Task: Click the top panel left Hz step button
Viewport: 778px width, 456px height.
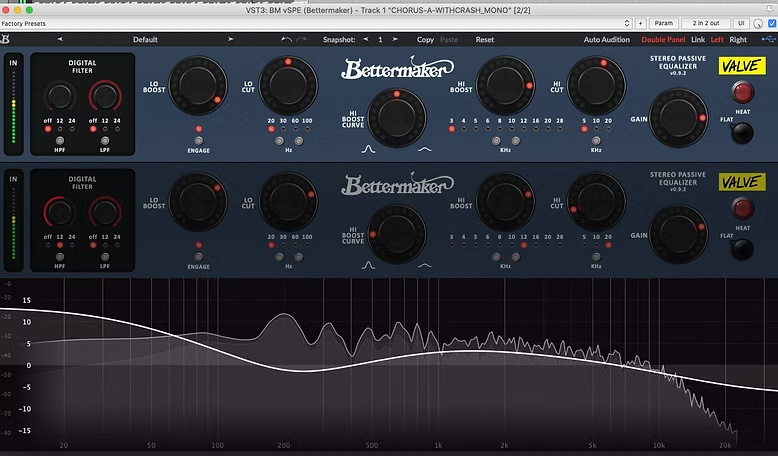Action: [x=279, y=141]
